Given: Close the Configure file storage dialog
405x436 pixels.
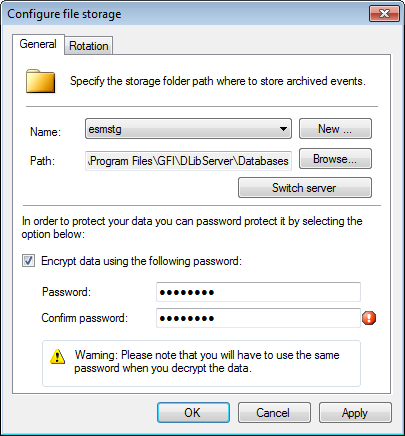Looking at the screenshot, I should 384,14.
